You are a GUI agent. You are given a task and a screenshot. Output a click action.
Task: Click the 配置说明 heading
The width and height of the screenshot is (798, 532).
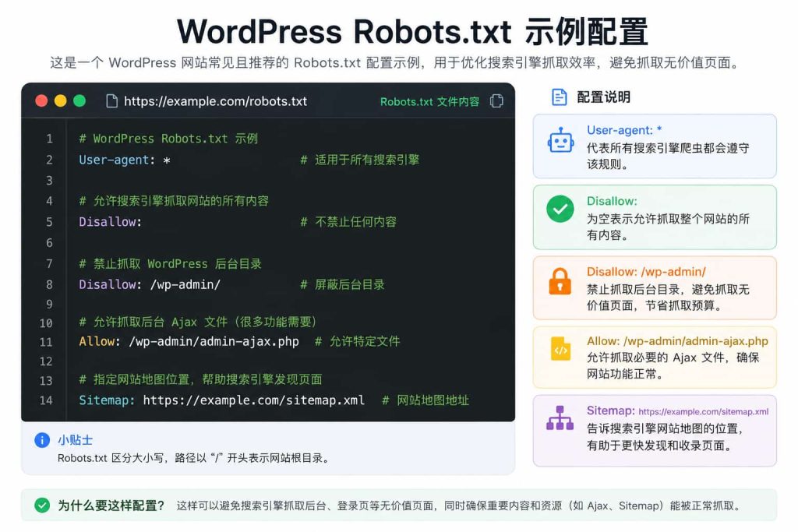pos(604,97)
